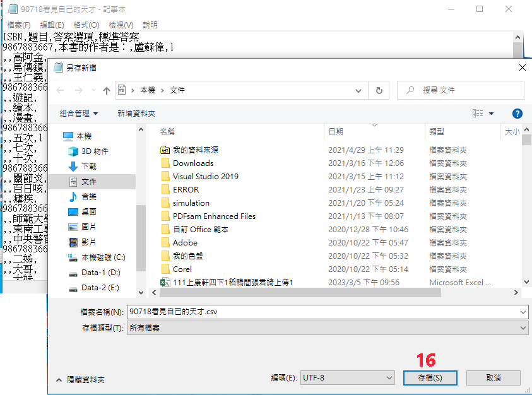This screenshot has height=395, width=532.
Task: Open Notepad 檔案(F) menu
Action: pyautogui.click(x=19, y=25)
